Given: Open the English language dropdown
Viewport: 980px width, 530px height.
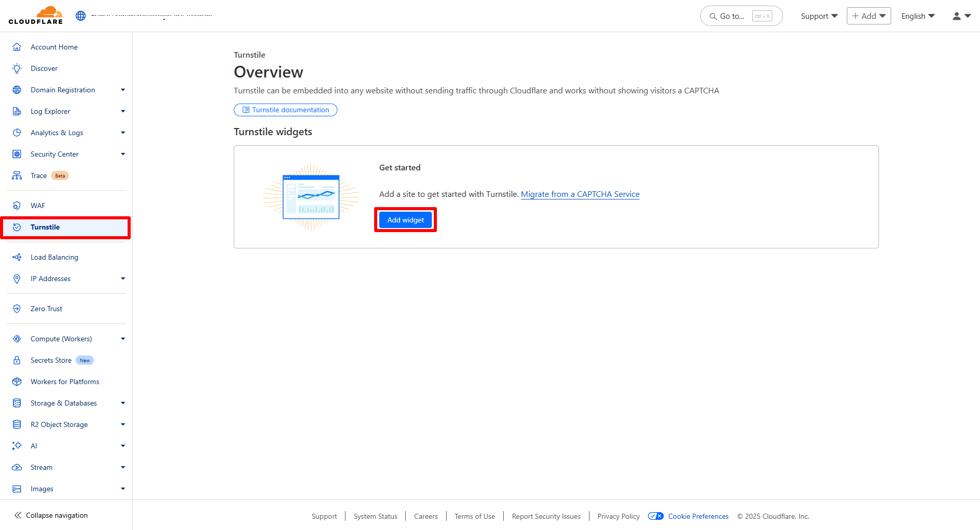Looking at the screenshot, I should (x=918, y=16).
